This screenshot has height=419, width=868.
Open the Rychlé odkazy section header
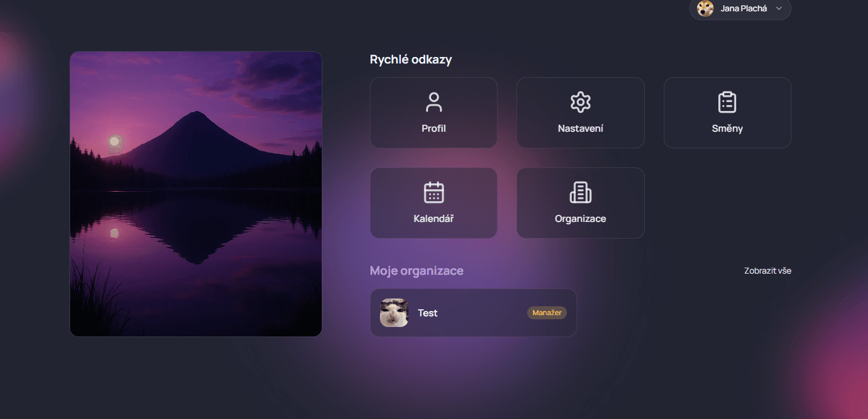point(411,59)
